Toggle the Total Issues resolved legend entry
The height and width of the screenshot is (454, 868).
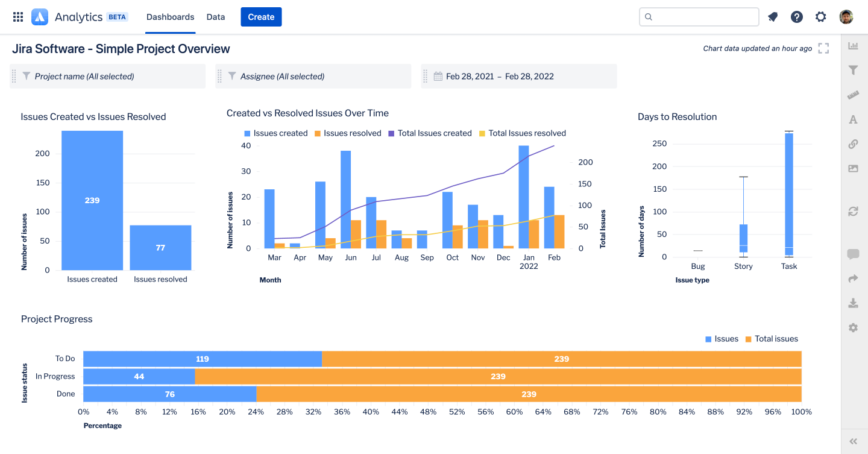(x=523, y=133)
